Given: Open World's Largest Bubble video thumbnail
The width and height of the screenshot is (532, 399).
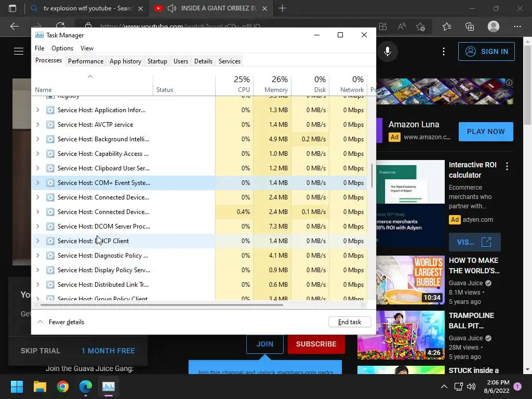Looking at the screenshot, I should (410, 280).
